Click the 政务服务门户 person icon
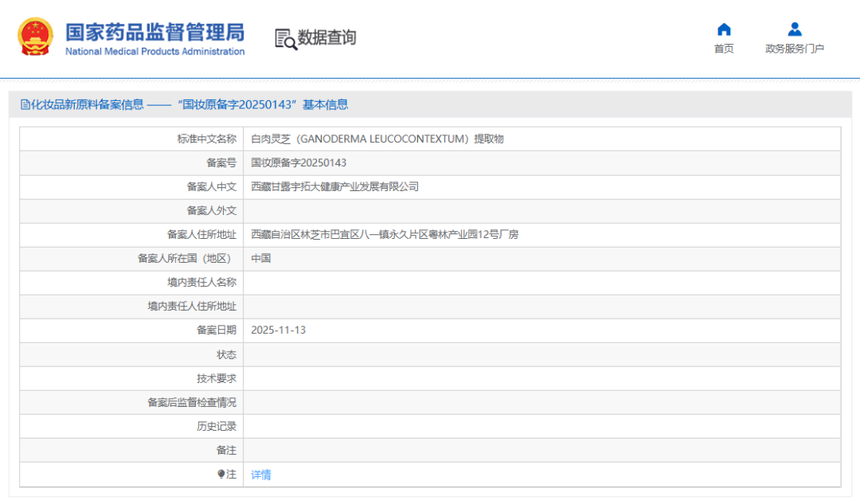The height and width of the screenshot is (504, 860). pyautogui.click(x=794, y=28)
